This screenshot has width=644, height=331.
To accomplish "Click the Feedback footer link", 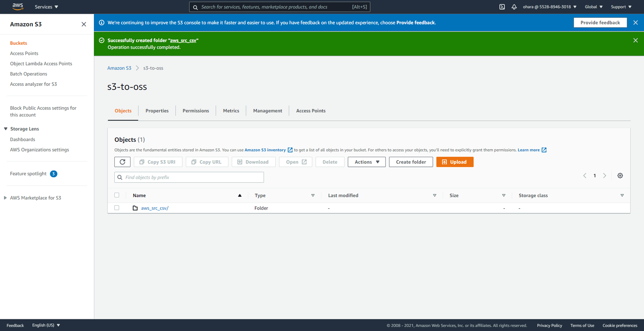I will (15, 325).
